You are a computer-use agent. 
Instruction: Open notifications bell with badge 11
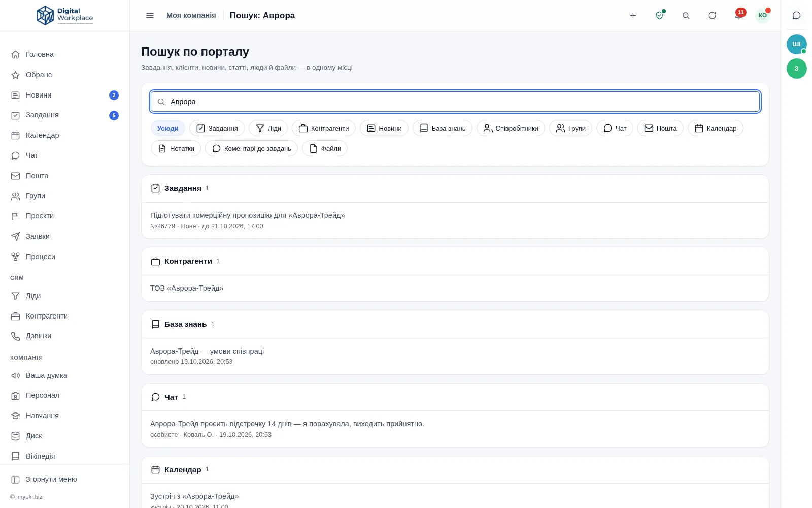point(738,15)
